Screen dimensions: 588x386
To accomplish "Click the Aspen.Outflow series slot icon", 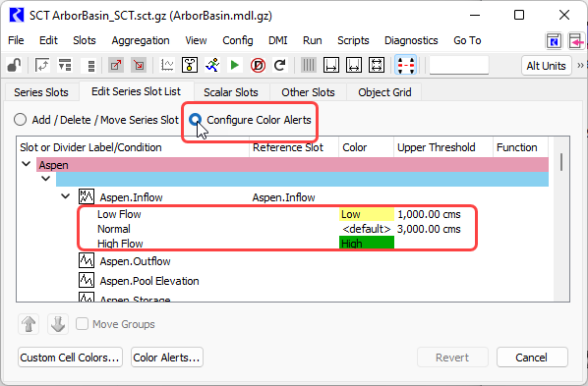I will (x=87, y=260).
